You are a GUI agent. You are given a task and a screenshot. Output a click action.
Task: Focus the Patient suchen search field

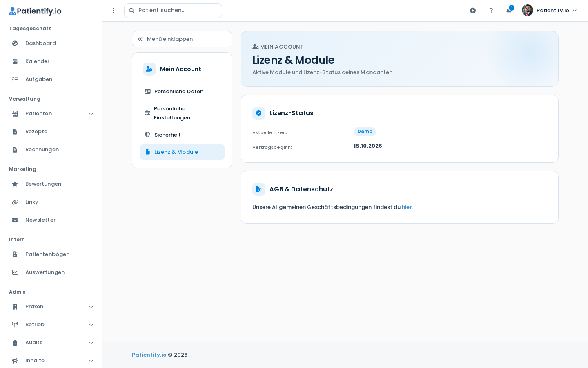(173, 11)
